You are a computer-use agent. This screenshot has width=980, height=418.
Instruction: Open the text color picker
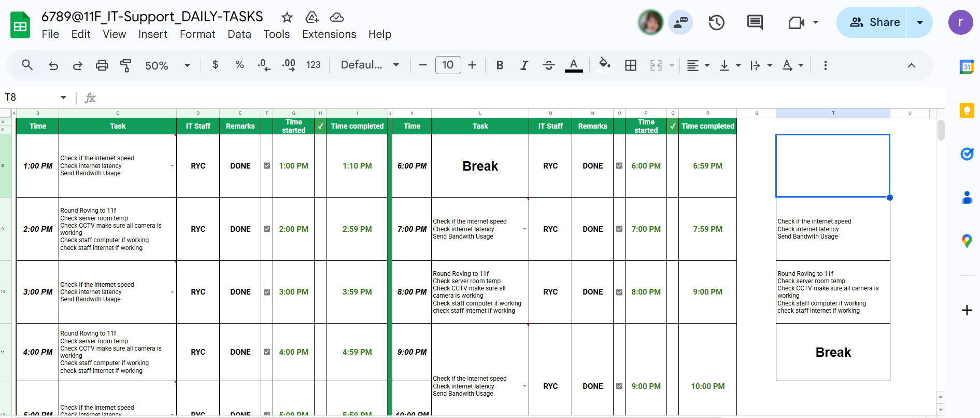coord(574,65)
